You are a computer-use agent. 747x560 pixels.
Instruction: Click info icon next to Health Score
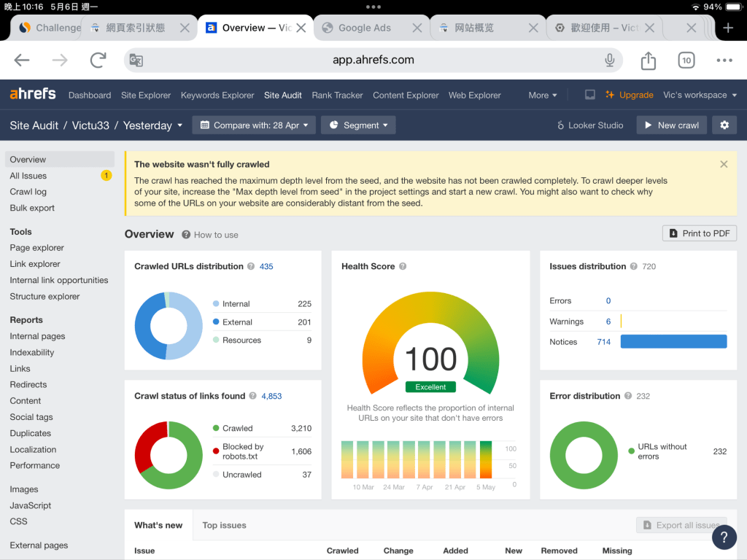403,267
